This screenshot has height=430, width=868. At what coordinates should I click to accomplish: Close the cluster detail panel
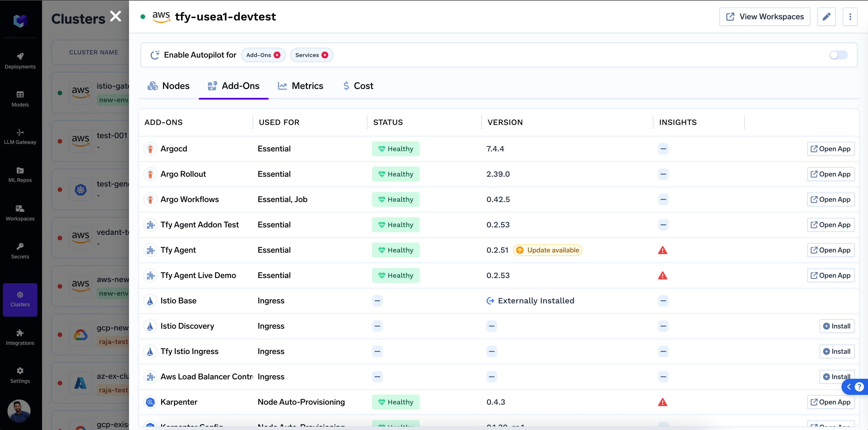click(115, 16)
